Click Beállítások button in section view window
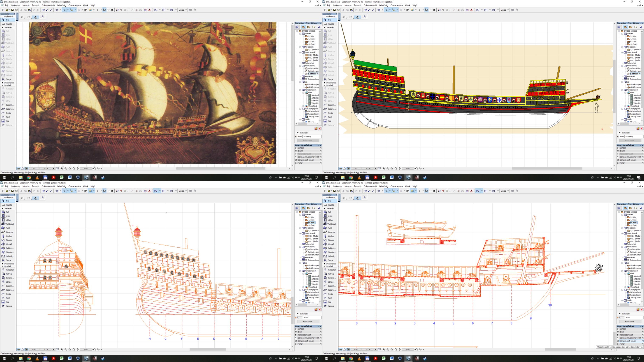644x362 pixels. click(x=630, y=321)
